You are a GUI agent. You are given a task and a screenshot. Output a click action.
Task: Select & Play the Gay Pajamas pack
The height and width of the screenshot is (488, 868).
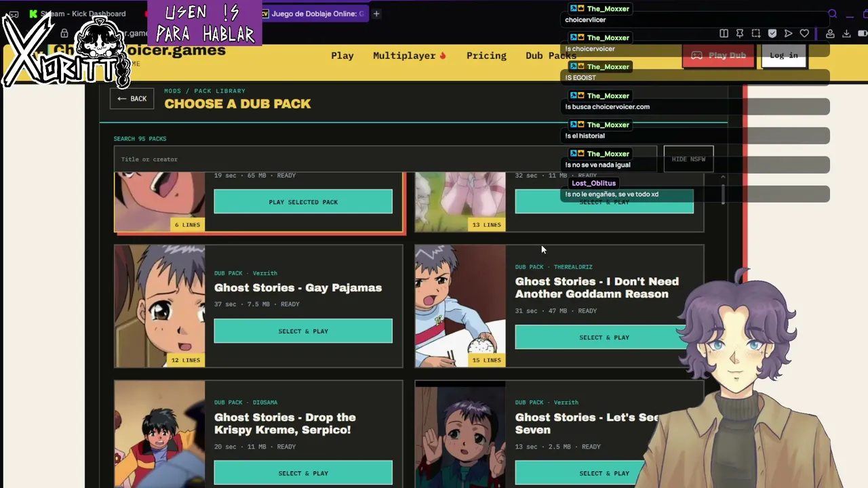pyautogui.click(x=303, y=331)
